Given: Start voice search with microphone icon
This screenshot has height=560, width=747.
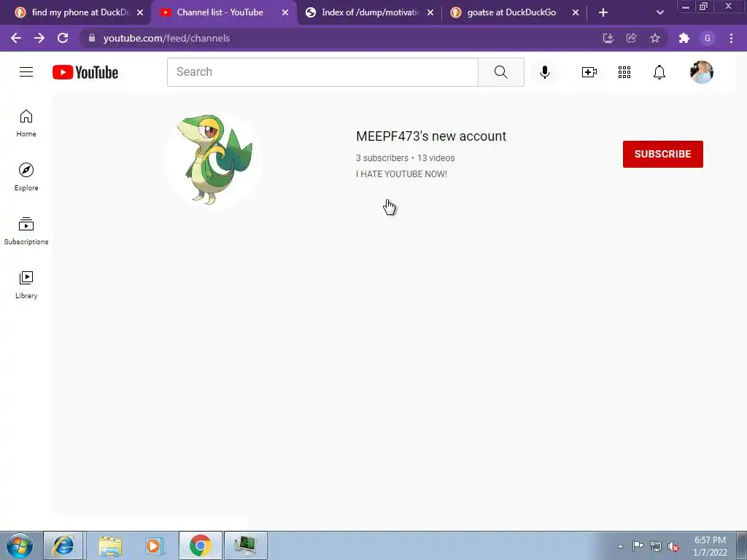Looking at the screenshot, I should click(544, 72).
